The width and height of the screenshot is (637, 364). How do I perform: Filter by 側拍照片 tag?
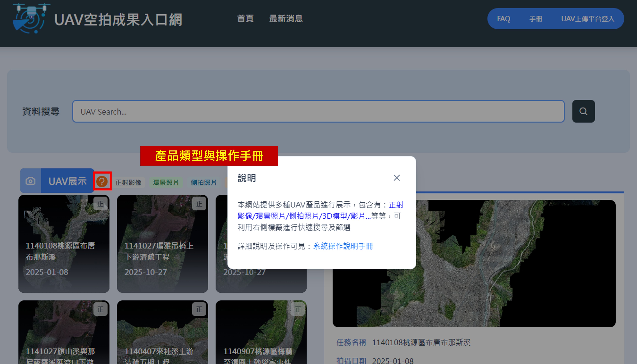click(203, 183)
